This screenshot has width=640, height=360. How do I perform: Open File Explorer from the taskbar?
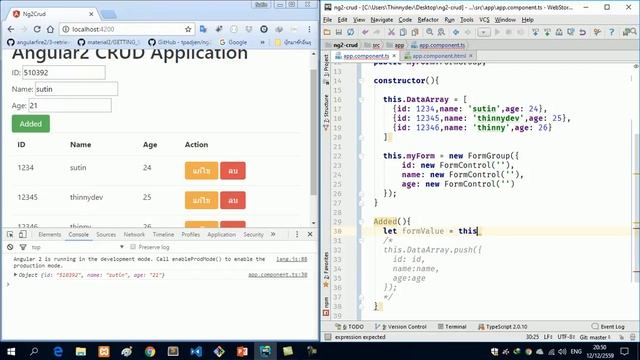80,351
